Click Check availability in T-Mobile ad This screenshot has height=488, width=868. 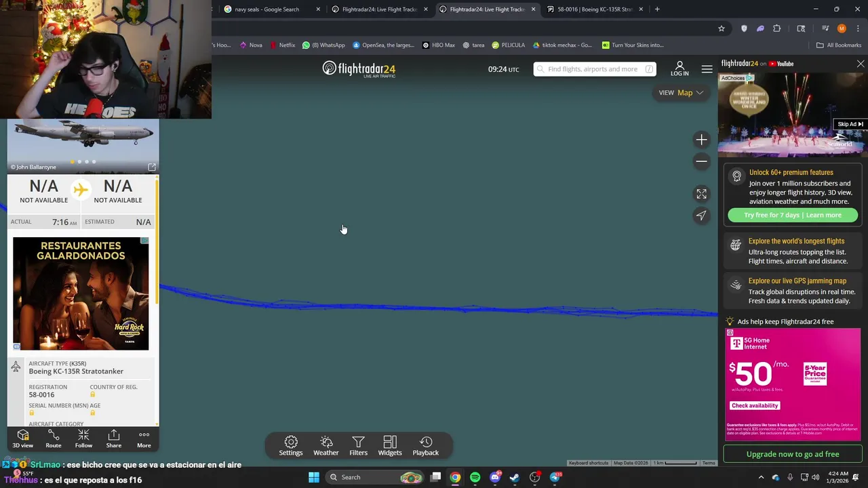(755, 405)
